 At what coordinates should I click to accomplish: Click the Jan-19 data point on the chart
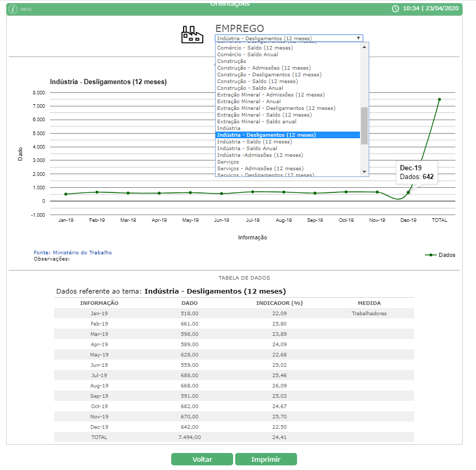pos(66,194)
